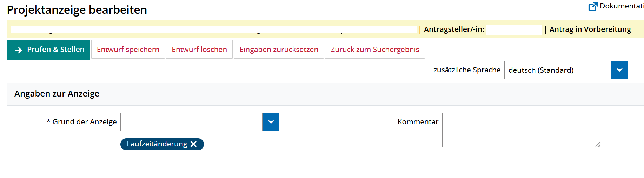The image size is (644, 178).
Task: Click inside the Grund der Anzeige field
Action: click(191, 122)
